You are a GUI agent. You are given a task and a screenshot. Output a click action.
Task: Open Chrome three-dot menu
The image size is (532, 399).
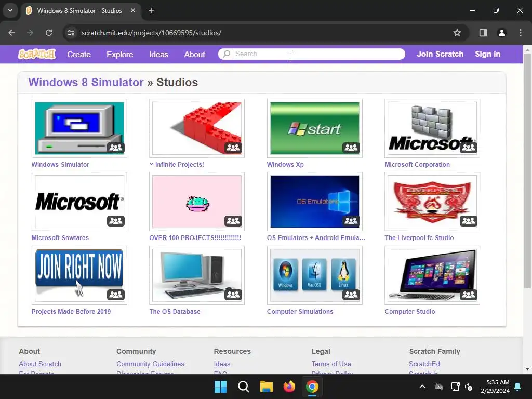(x=521, y=33)
